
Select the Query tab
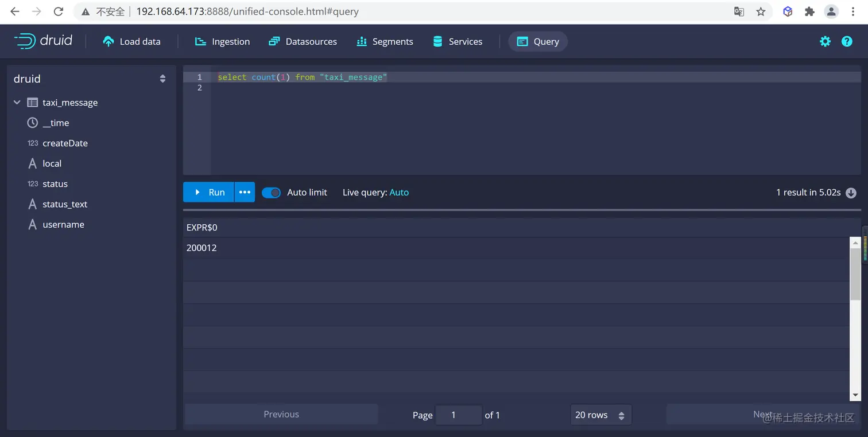coord(538,41)
